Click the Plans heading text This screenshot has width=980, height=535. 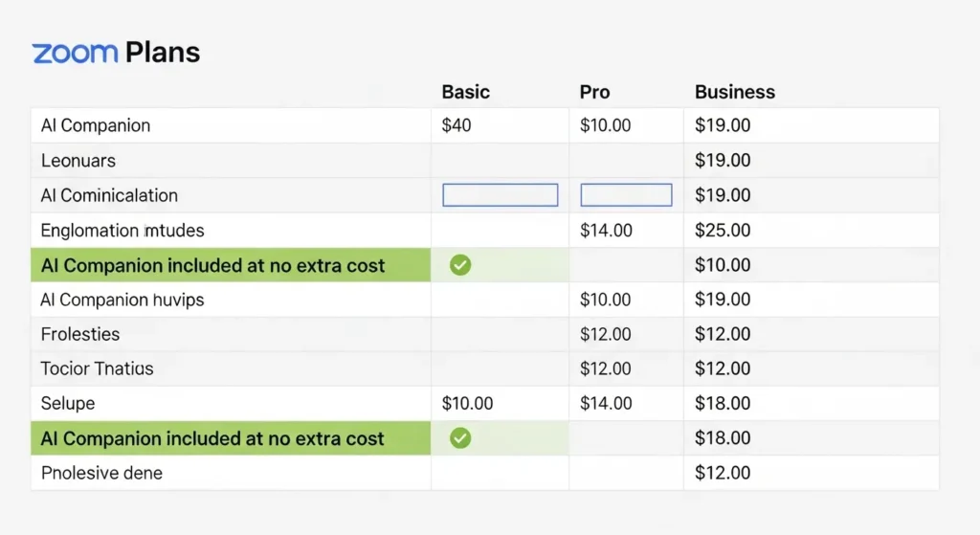coord(162,52)
